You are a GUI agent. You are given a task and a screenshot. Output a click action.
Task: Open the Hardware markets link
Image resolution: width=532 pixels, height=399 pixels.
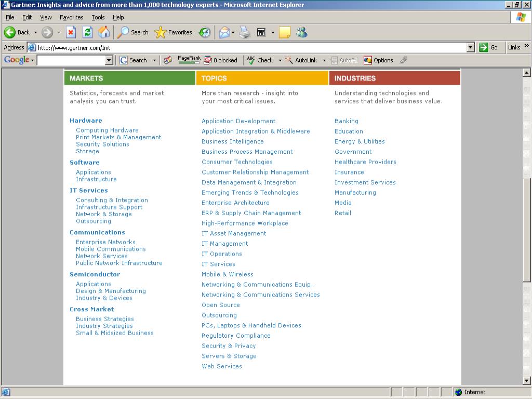[86, 121]
